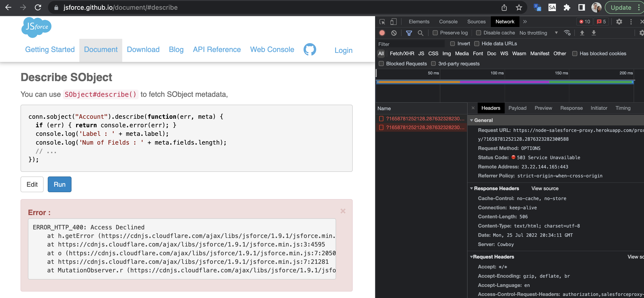Collapse the General headers section

tap(471, 120)
